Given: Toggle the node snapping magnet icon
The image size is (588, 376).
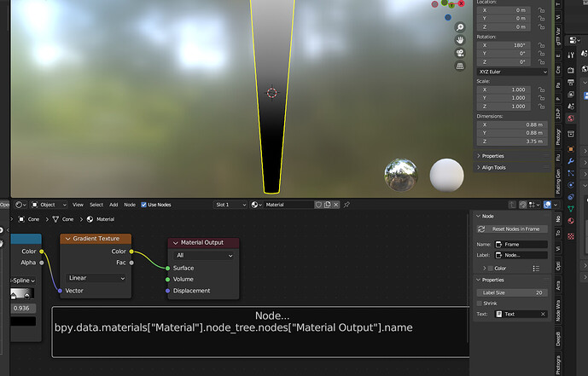Looking at the screenshot, I should click(523, 205).
